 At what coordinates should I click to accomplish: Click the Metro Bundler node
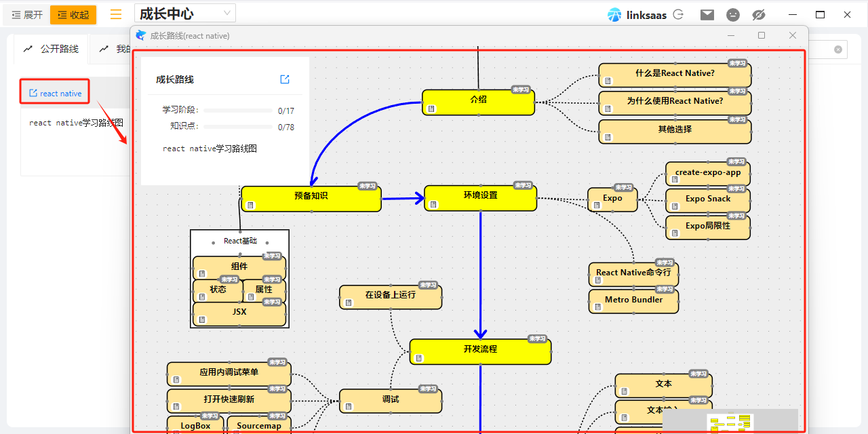[633, 301]
